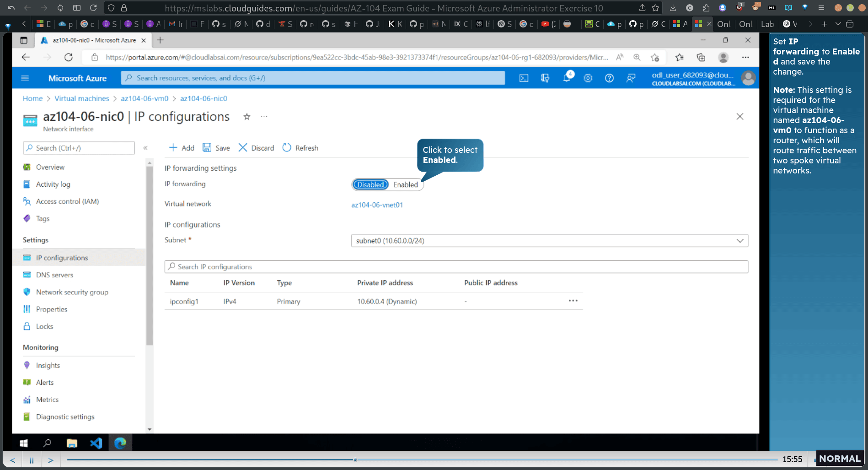Go to Virtual machines breadcrumb
This screenshot has width=868, height=470.
(x=82, y=98)
